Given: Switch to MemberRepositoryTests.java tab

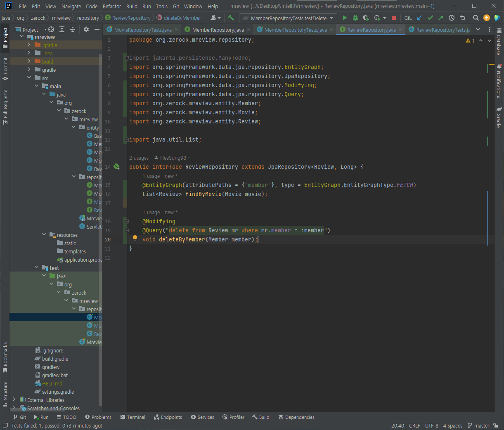Looking at the screenshot, I should tap(296, 30).
